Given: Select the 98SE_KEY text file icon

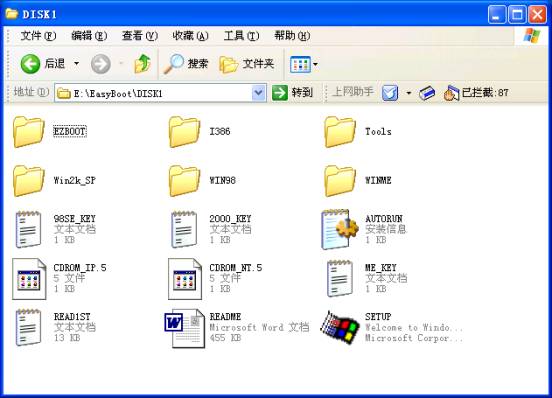Looking at the screenshot, I should click(x=28, y=229).
